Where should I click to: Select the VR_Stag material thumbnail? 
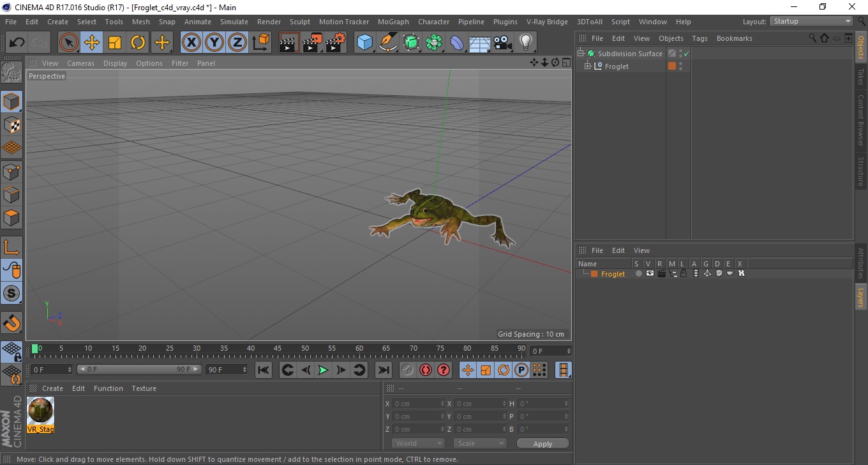(x=41, y=411)
